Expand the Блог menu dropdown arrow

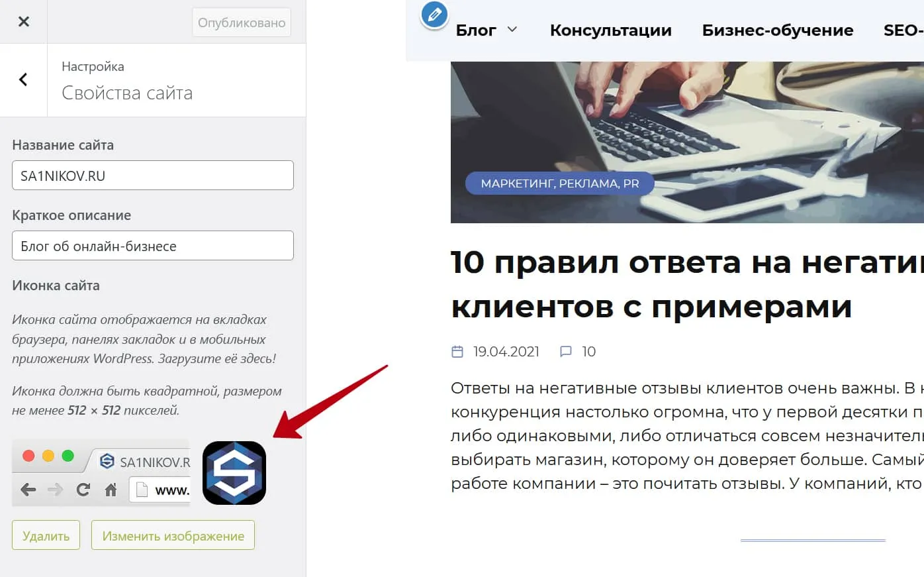pos(512,30)
